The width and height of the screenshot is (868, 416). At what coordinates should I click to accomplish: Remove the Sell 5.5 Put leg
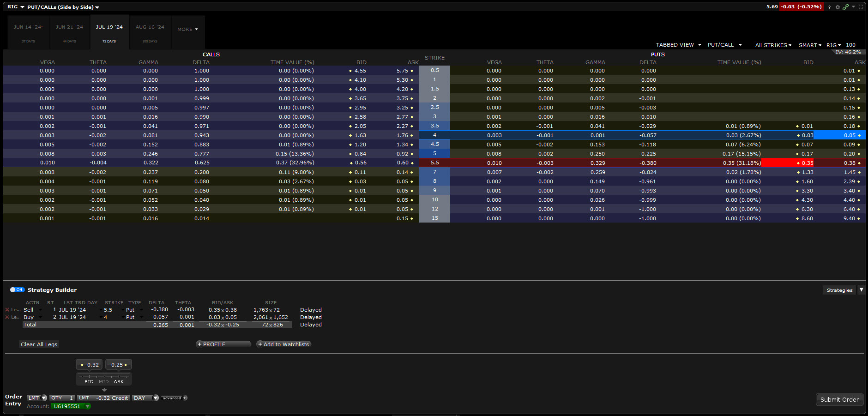point(7,310)
